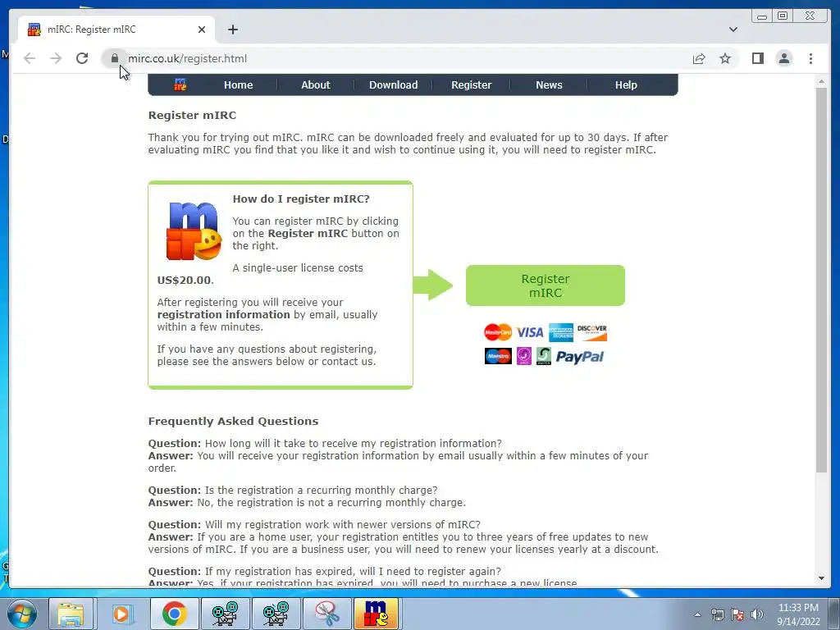
Task: Click the Maestro payment icon
Action: pos(498,356)
